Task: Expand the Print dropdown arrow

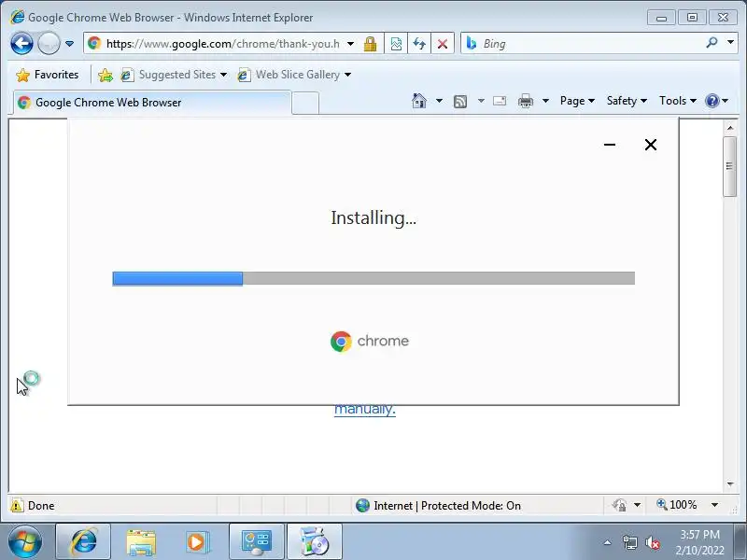Action: pos(546,101)
